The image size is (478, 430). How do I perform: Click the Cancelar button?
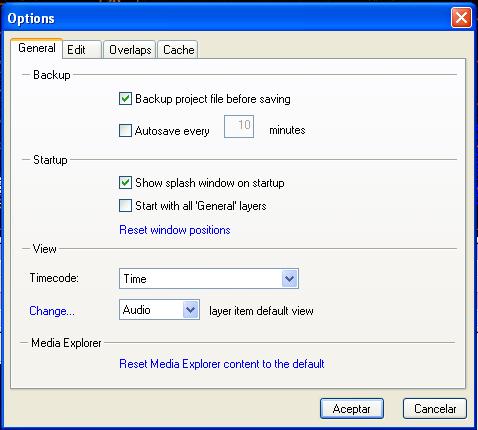click(435, 408)
